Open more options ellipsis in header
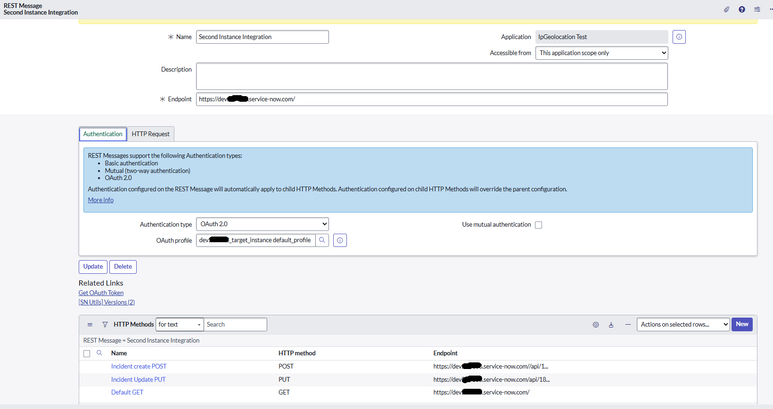773x409 pixels. (x=769, y=9)
